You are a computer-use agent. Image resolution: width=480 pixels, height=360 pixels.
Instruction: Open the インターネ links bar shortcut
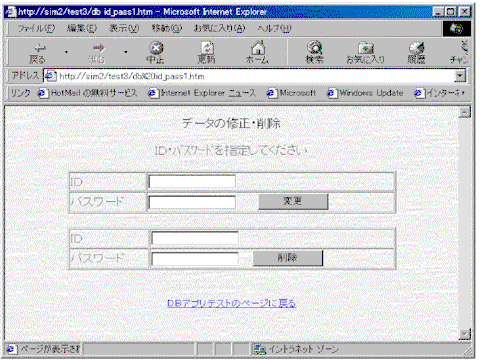click(437, 93)
